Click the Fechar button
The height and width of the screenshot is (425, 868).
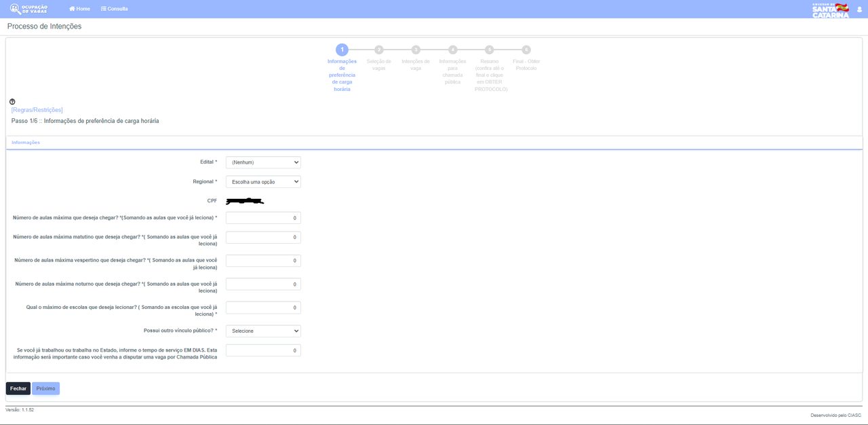[18, 388]
